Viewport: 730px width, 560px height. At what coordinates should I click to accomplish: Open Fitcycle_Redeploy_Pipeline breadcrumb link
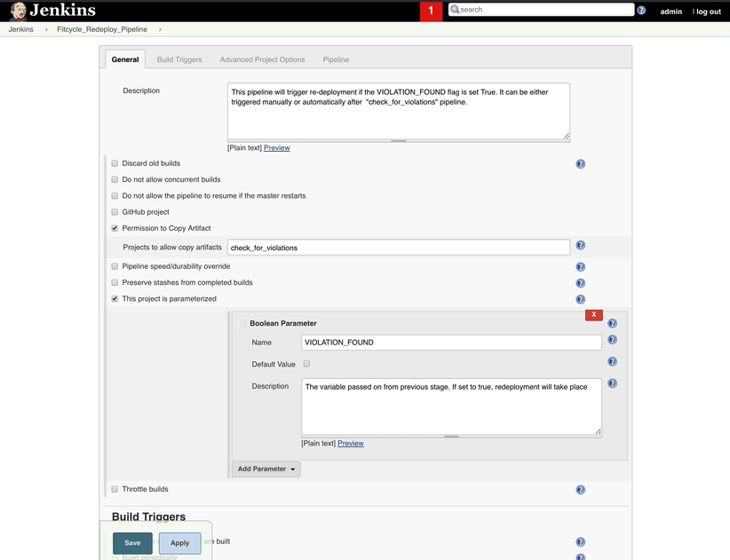(x=102, y=29)
